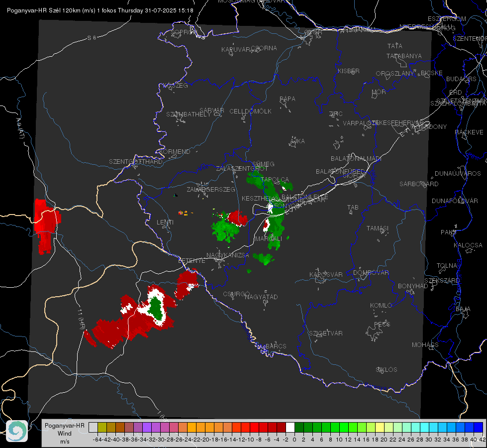
Task: Click the legend value -64
Action: pyautogui.click(x=97, y=440)
